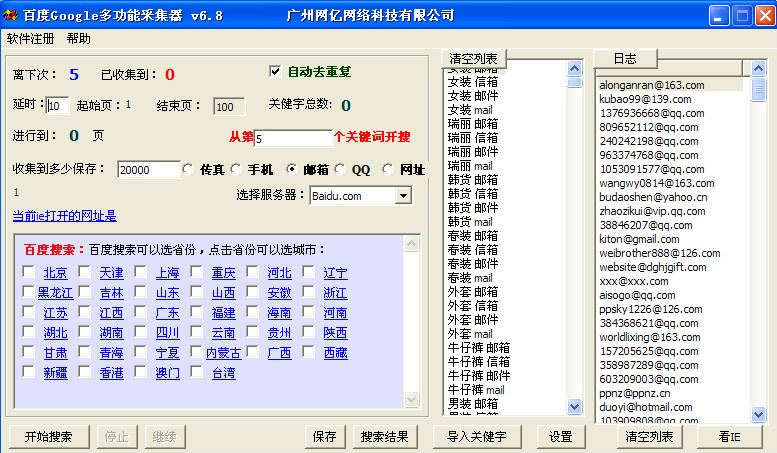Select keyword 瑞丽 邮箱 in list
This screenshot has width=777, height=453.
[473, 124]
